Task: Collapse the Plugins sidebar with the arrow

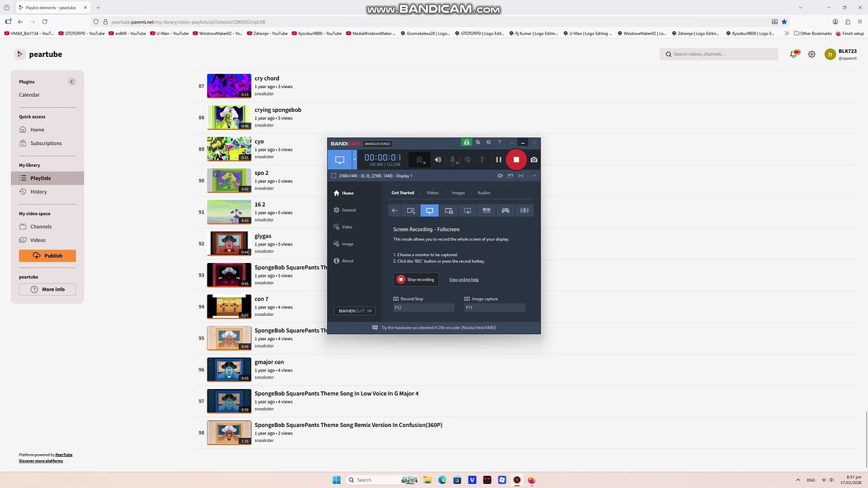Action: click(72, 82)
